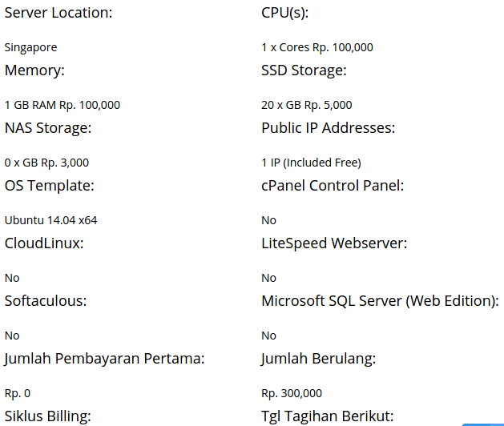Click the CPU(s) heading
504x426 pixels.
284,13
